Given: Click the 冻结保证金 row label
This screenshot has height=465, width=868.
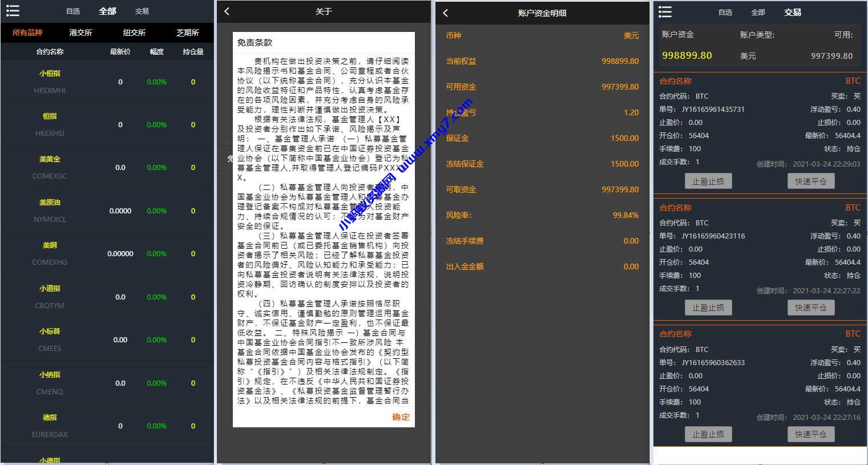Looking at the screenshot, I should (x=465, y=164).
